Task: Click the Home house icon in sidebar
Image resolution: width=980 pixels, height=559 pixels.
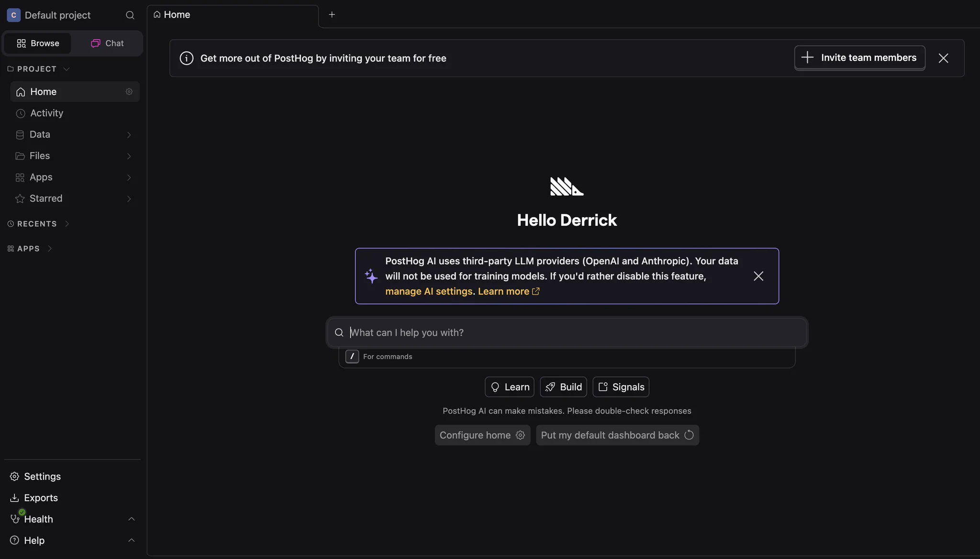Action: (x=21, y=92)
